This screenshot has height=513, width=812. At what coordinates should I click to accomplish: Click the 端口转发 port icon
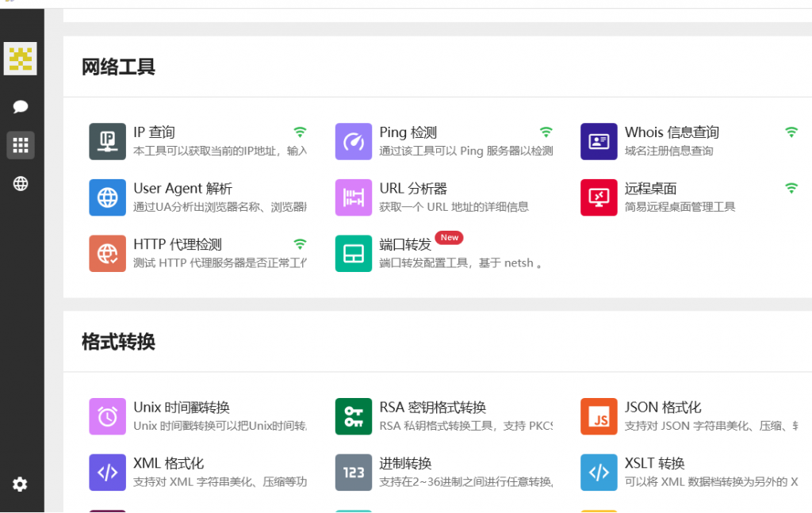(x=353, y=254)
